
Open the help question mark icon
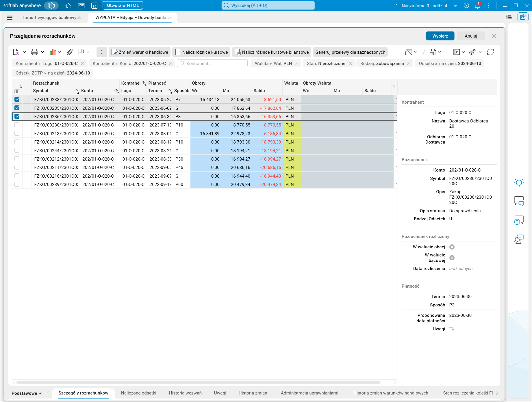466,5
